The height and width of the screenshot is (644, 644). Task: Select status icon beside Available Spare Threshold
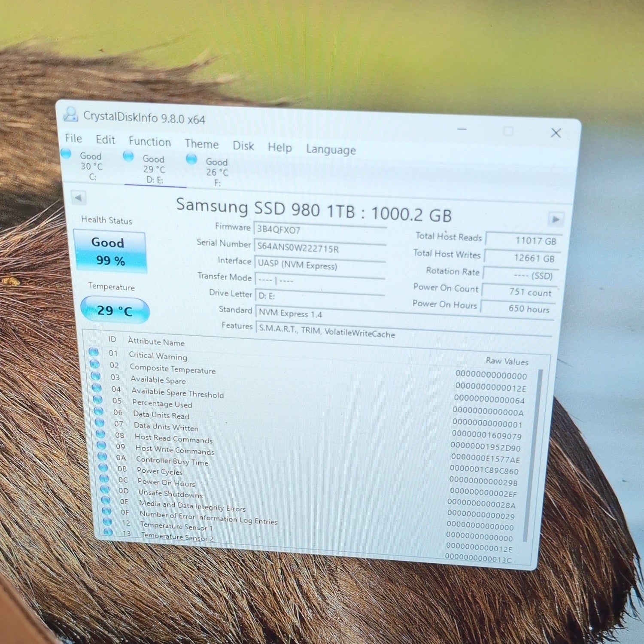click(97, 388)
